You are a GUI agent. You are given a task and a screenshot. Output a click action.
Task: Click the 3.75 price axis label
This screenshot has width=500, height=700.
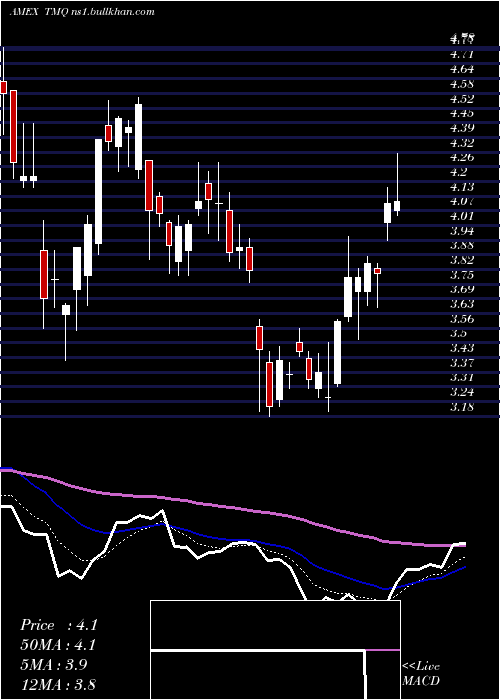(462, 275)
